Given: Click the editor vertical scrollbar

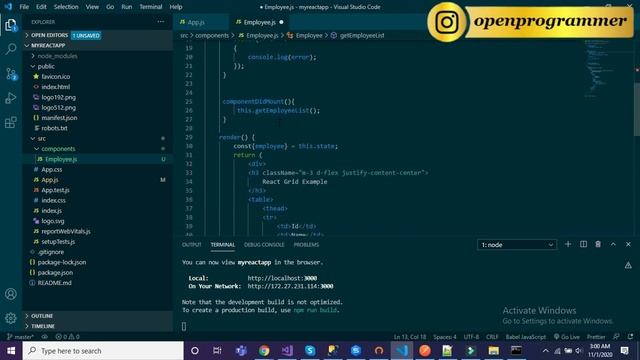Looking at the screenshot, I should [x=636, y=108].
